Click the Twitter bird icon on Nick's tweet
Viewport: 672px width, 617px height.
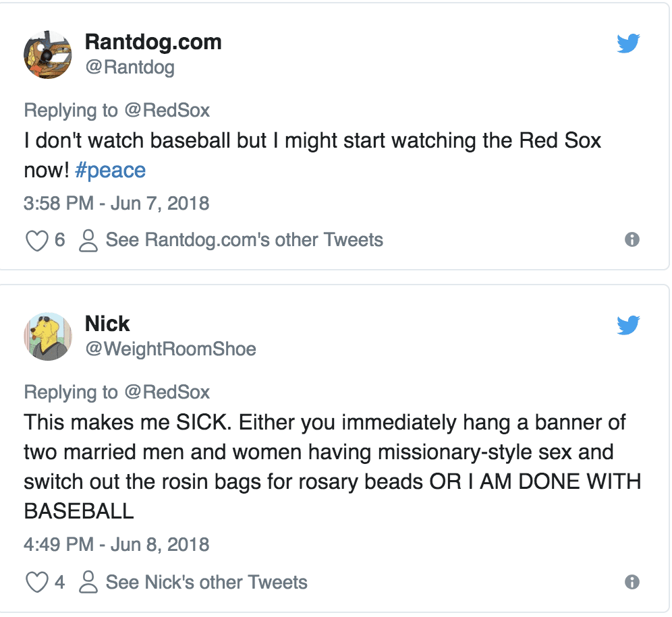(x=628, y=326)
